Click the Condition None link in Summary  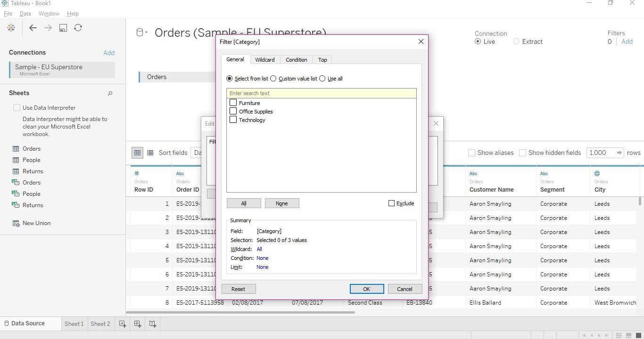pyautogui.click(x=262, y=258)
